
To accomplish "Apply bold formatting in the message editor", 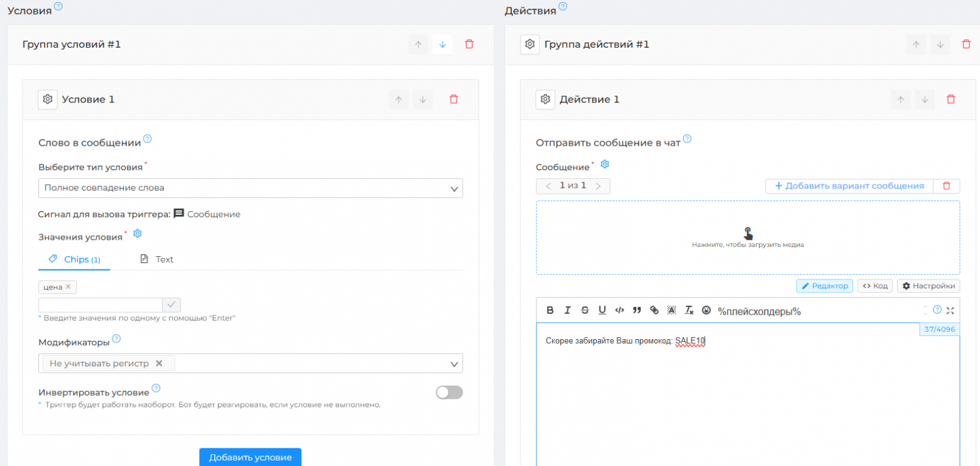I will pos(550,310).
